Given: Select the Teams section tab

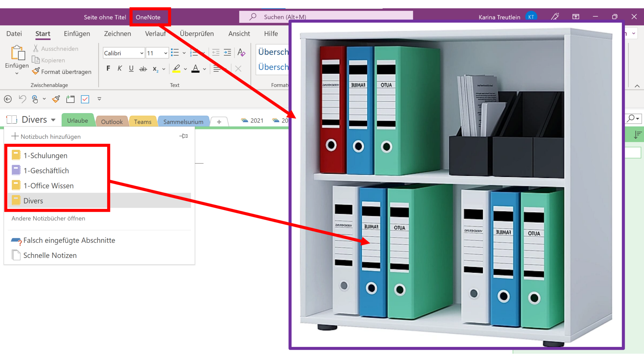Looking at the screenshot, I should [143, 121].
